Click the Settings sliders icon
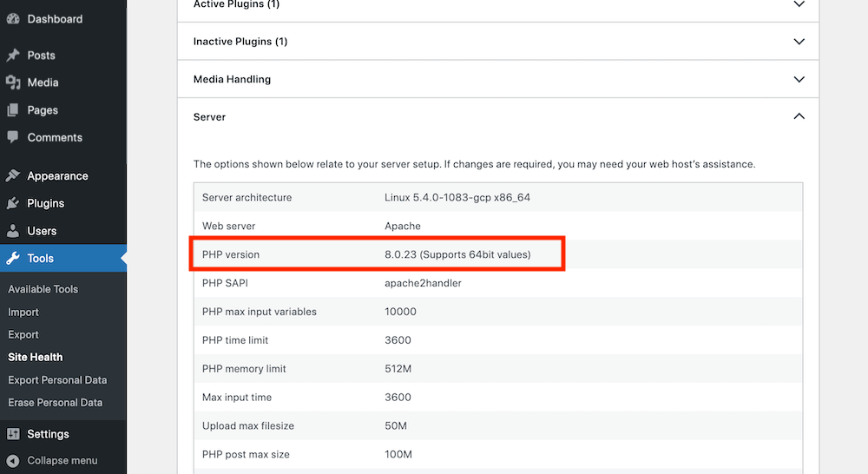 point(13,434)
